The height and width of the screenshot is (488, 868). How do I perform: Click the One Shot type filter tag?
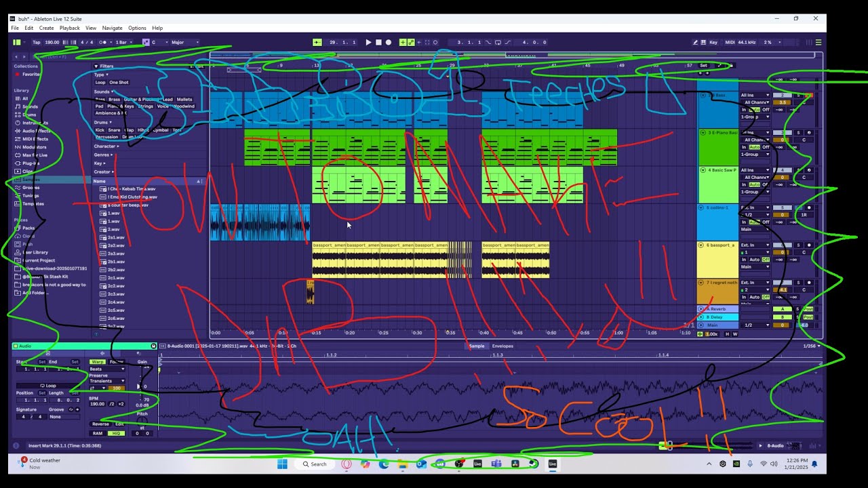click(119, 83)
